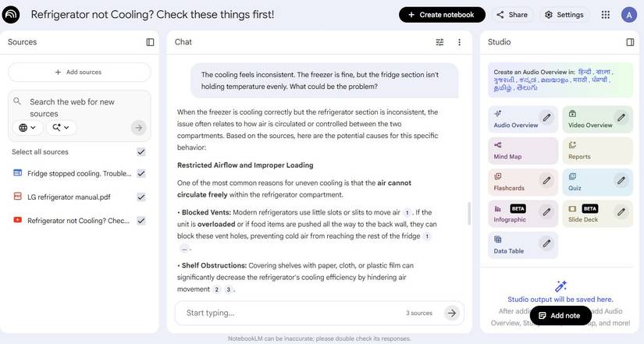644x344 pixels.
Task: Open chat more options menu
Action: coord(459,42)
